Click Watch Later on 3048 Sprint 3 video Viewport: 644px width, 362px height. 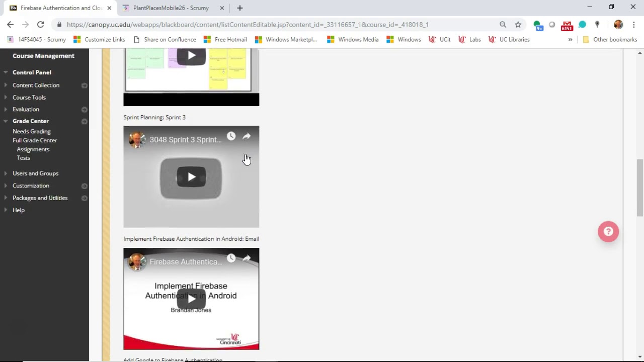(x=231, y=136)
